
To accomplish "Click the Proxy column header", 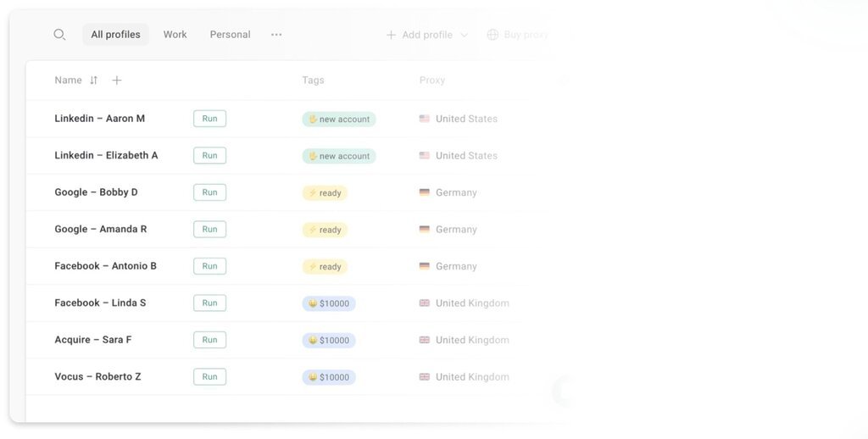I will [432, 81].
